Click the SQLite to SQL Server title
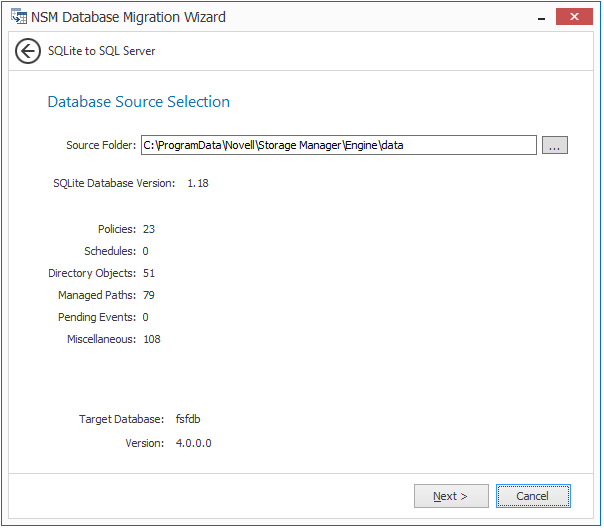Screen dimensions: 604x528 101,51
